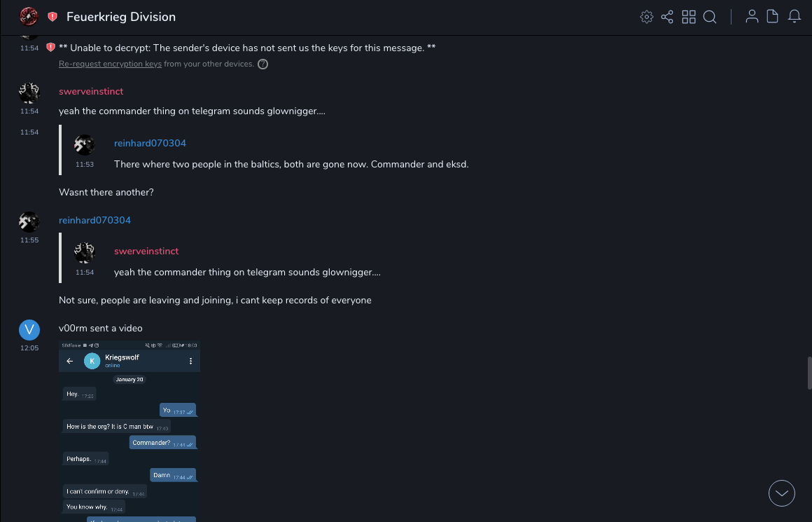Open swerveinstinct's avatar at 11:54
The height and width of the screenshot is (522, 812).
point(29,93)
